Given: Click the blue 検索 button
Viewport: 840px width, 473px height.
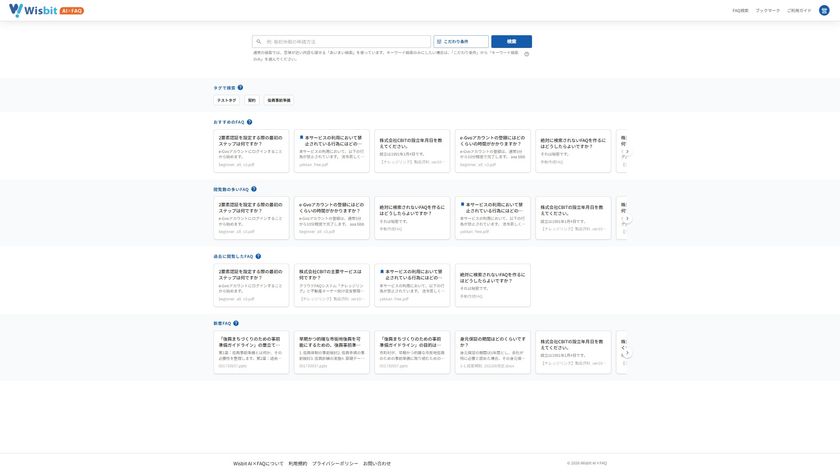Looking at the screenshot, I should click(512, 41).
